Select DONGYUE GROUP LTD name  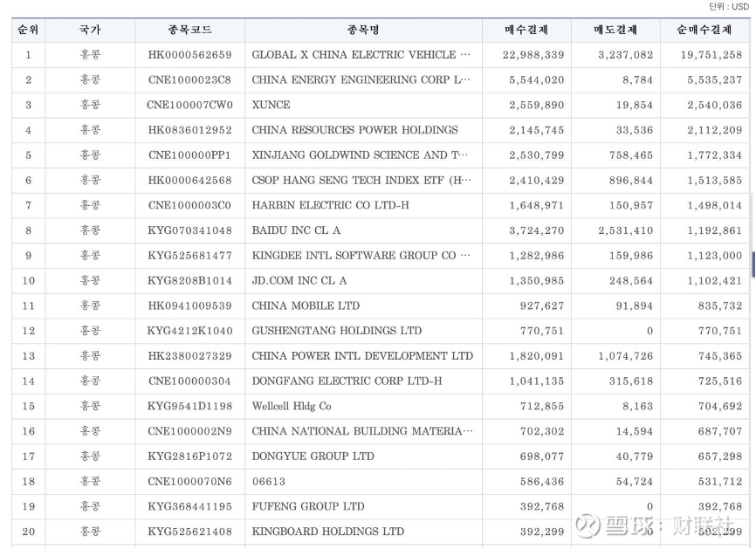coord(313,456)
